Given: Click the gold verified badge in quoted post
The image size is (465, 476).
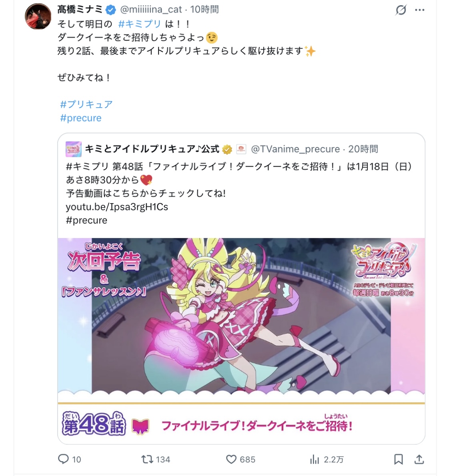Looking at the screenshot, I should pos(227,149).
